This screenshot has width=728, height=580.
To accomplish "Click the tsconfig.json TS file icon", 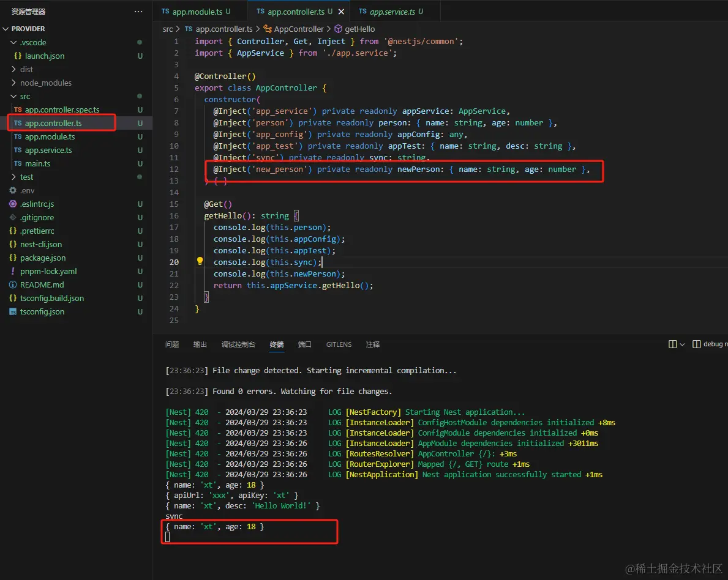I will click(13, 311).
